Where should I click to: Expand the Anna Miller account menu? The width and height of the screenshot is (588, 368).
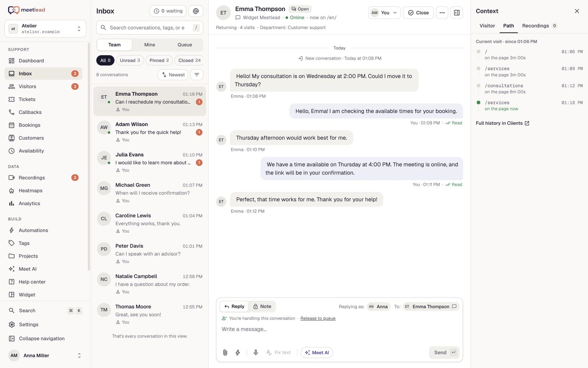(x=45, y=355)
